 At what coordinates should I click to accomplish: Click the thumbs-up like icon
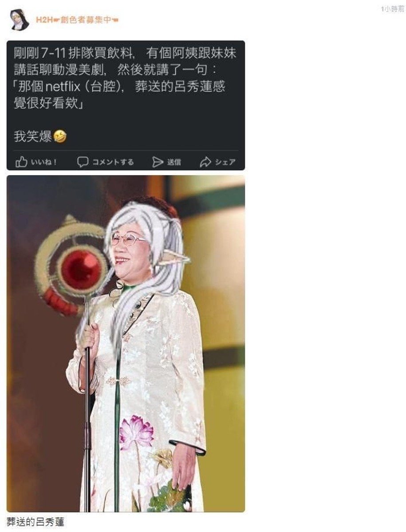pos(21,162)
